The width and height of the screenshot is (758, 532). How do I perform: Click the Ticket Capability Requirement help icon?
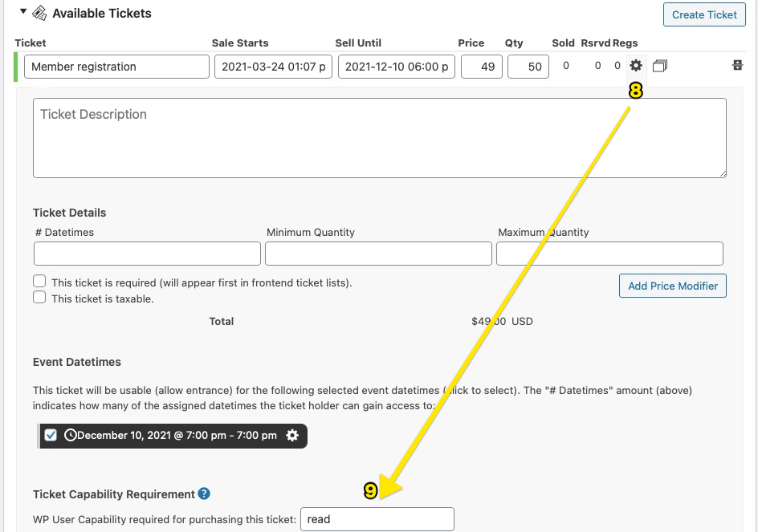coord(204,493)
